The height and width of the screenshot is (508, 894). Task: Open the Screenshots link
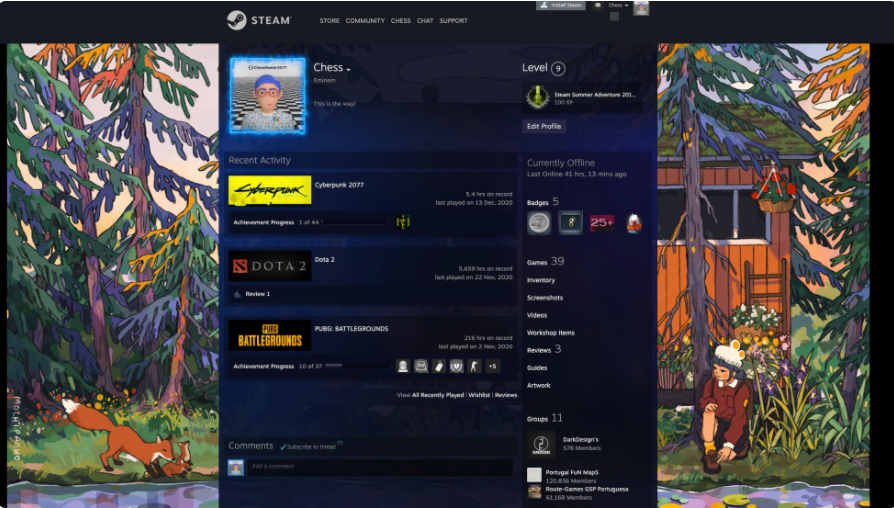coord(544,298)
